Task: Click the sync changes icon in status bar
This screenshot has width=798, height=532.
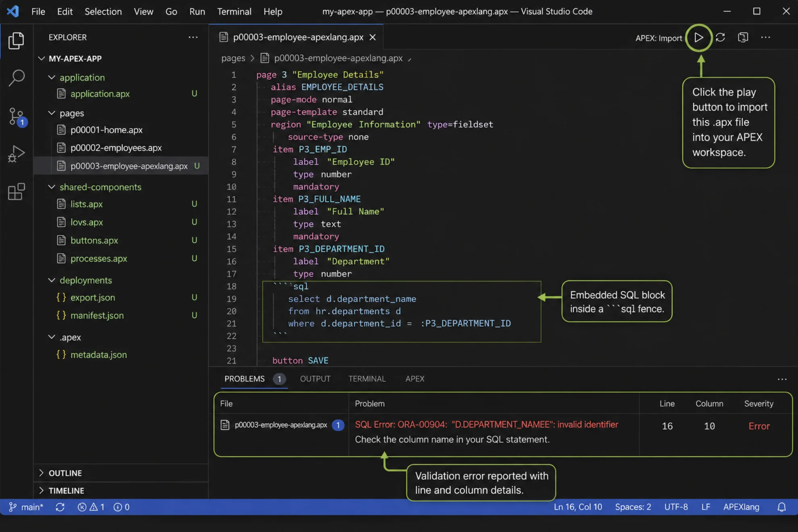Action: (60, 507)
